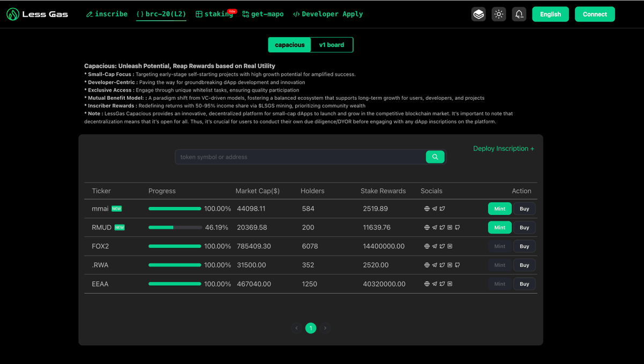Click the Deploy Inscription + link
644x364 pixels.
click(503, 148)
